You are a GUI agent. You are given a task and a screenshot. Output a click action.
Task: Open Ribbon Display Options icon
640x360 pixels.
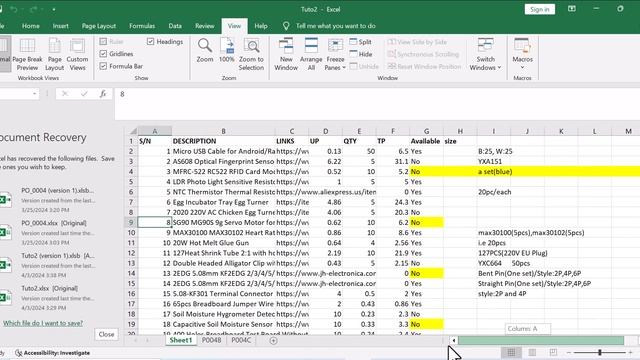tap(572, 9)
